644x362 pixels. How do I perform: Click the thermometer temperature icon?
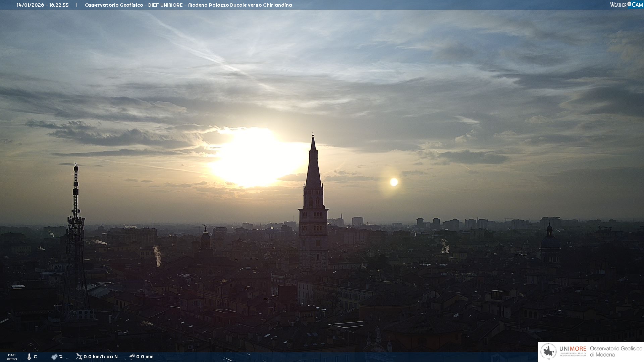coord(29,357)
